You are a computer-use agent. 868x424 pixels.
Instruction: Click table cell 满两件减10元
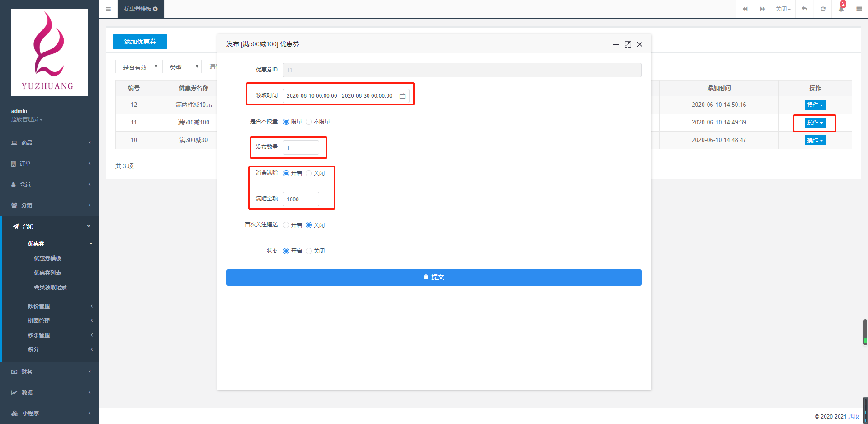(x=193, y=105)
